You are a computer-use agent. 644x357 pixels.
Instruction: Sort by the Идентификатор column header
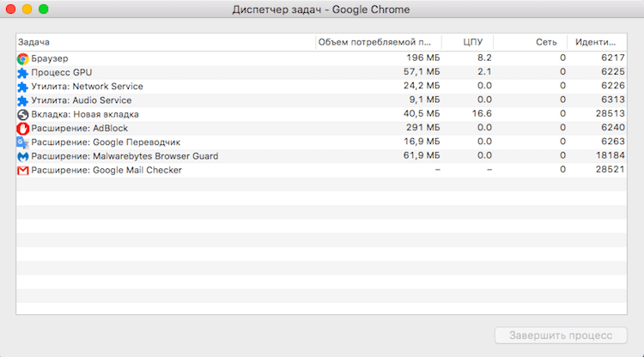pyautogui.click(x=596, y=42)
